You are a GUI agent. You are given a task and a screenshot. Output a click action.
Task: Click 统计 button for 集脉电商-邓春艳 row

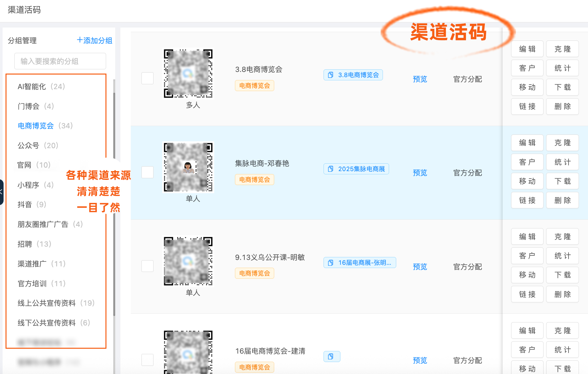562,162
